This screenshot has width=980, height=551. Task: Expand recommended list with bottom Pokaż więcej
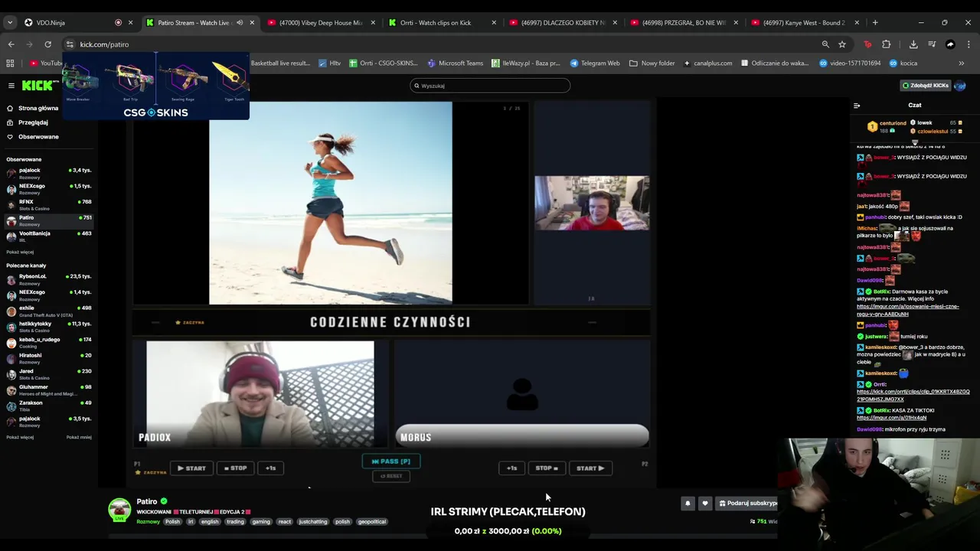(x=20, y=437)
